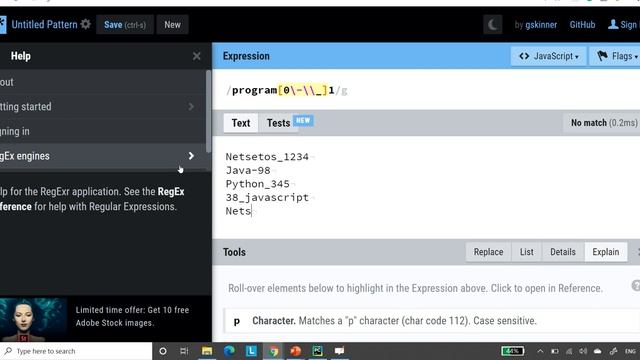
Task: Click the network tray icon
Action: pos(569,351)
